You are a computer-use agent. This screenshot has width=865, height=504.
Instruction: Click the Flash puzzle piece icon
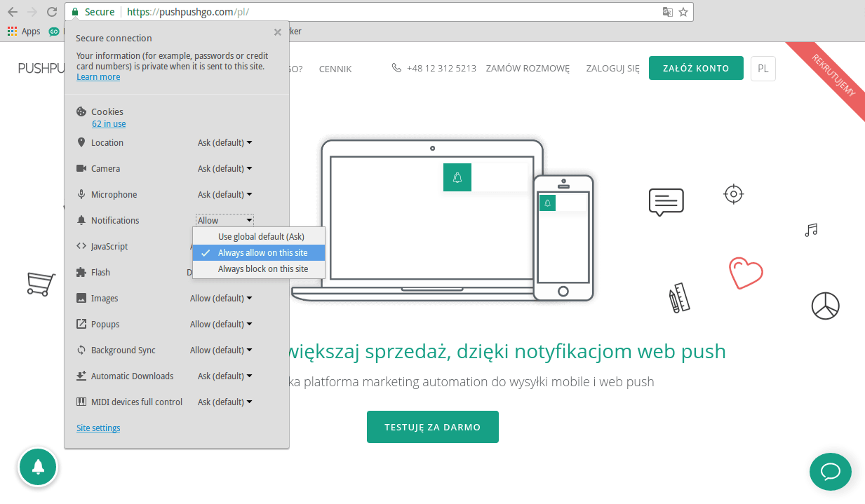[81, 272]
